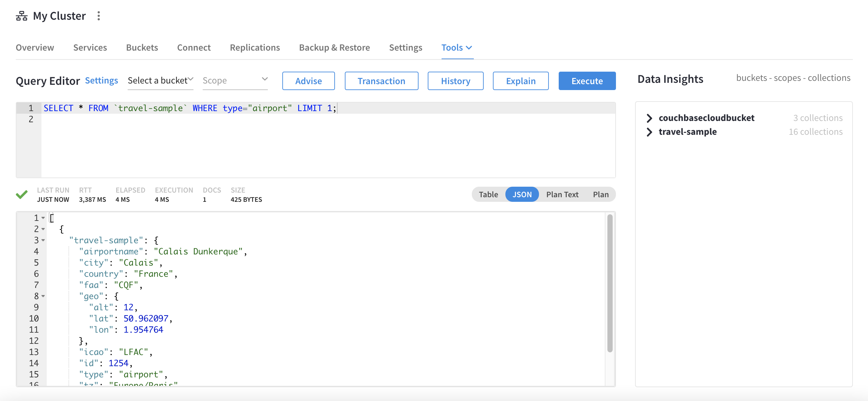Image resolution: width=868 pixels, height=401 pixels.
Task: Select the JSON results view
Action: point(522,195)
